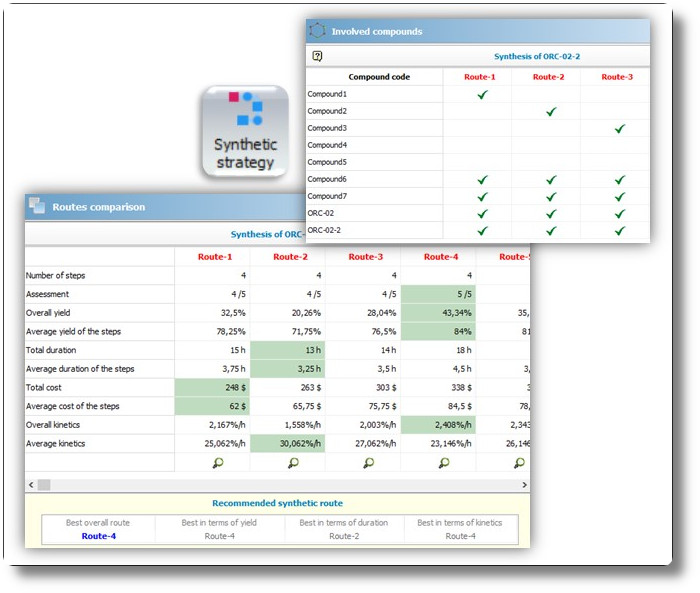
Task: Open the Route-4 best overall route link
Action: click(99, 536)
